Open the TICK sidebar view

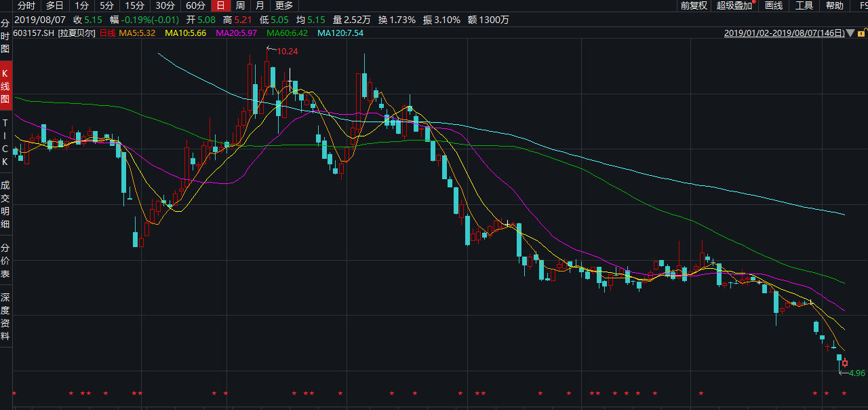click(5, 143)
